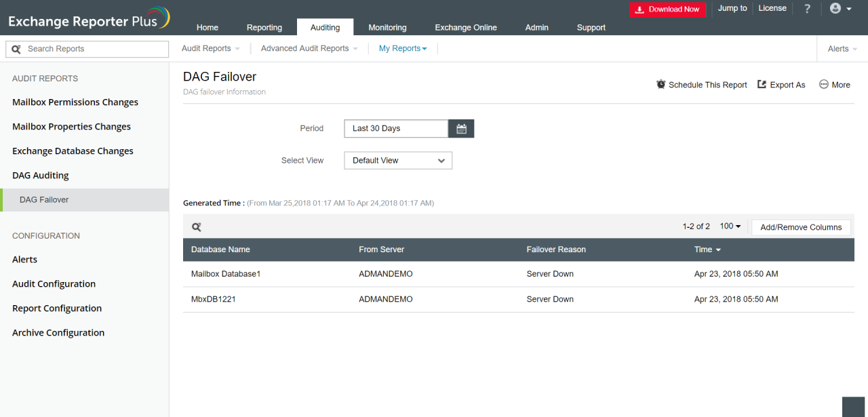Open Archive Configuration in sidebar

[x=58, y=333]
